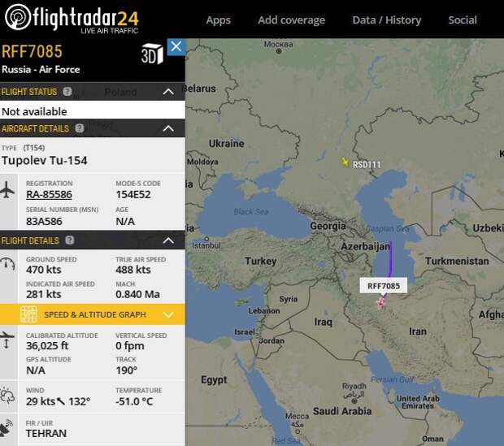Close the RFF7085 flight panel
504x446 pixels.
[x=176, y=47]
